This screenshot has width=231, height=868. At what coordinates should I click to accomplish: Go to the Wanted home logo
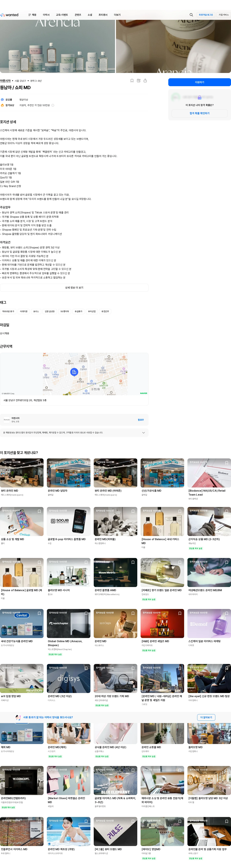coord(9,15)
